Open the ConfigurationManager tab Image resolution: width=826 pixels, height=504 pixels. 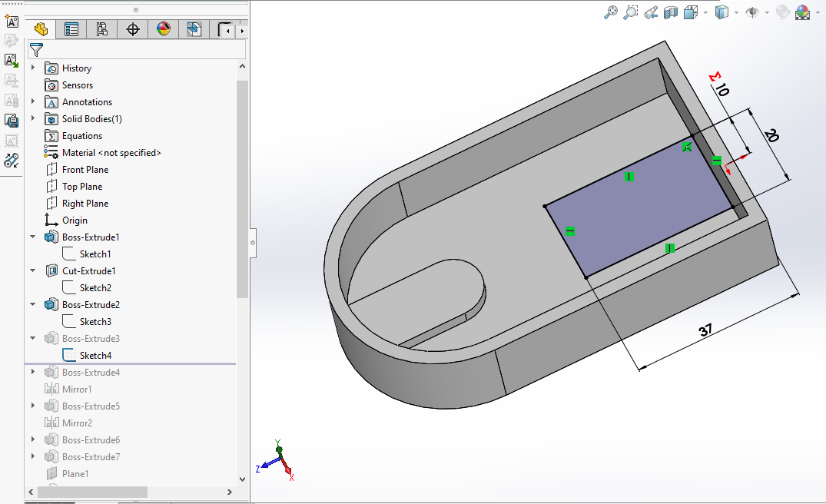(101, 29)
